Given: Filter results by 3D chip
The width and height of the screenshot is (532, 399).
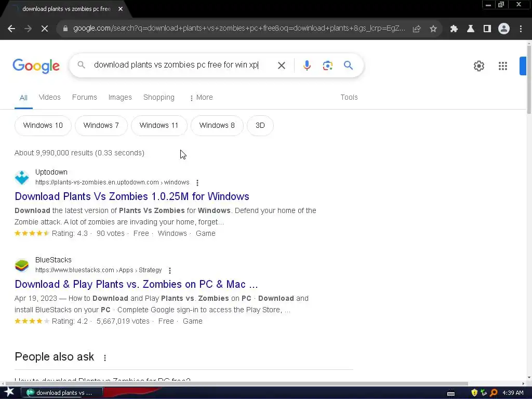Looking at the screenshot, I should point(260,126).
